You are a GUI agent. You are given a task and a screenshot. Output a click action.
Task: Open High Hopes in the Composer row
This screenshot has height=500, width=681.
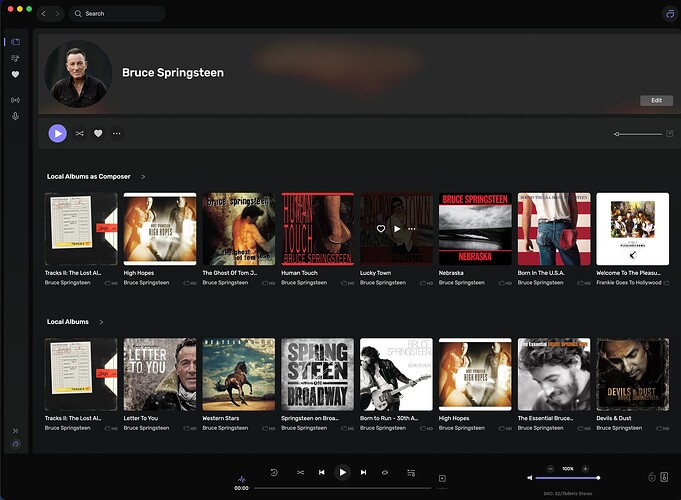160,229
